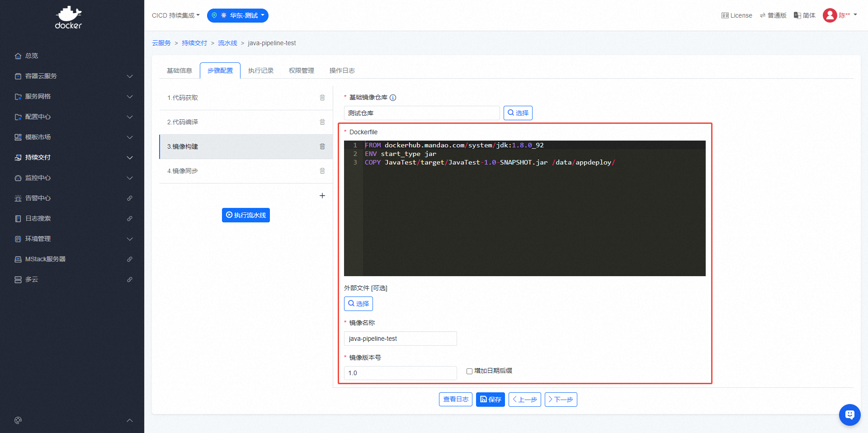Viewport: 868px width, 433px height.
Task: Switch to the 执行记录 tab
Action: 261,71
